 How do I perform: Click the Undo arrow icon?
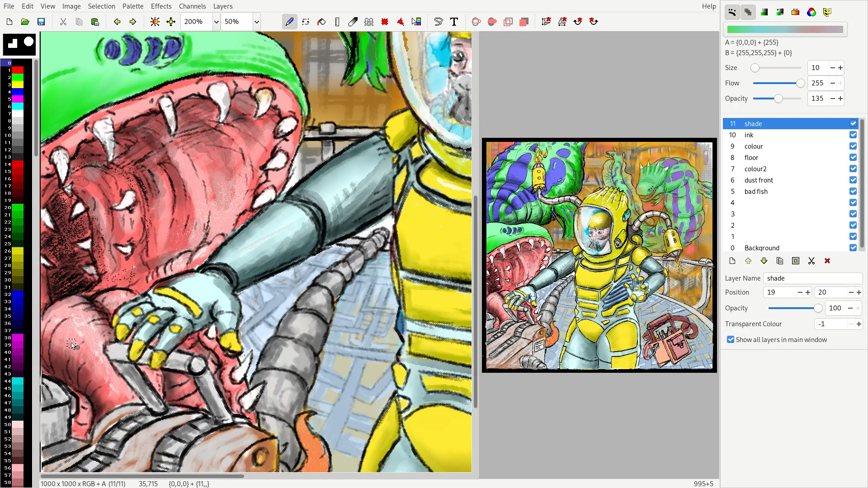(117, 22)
